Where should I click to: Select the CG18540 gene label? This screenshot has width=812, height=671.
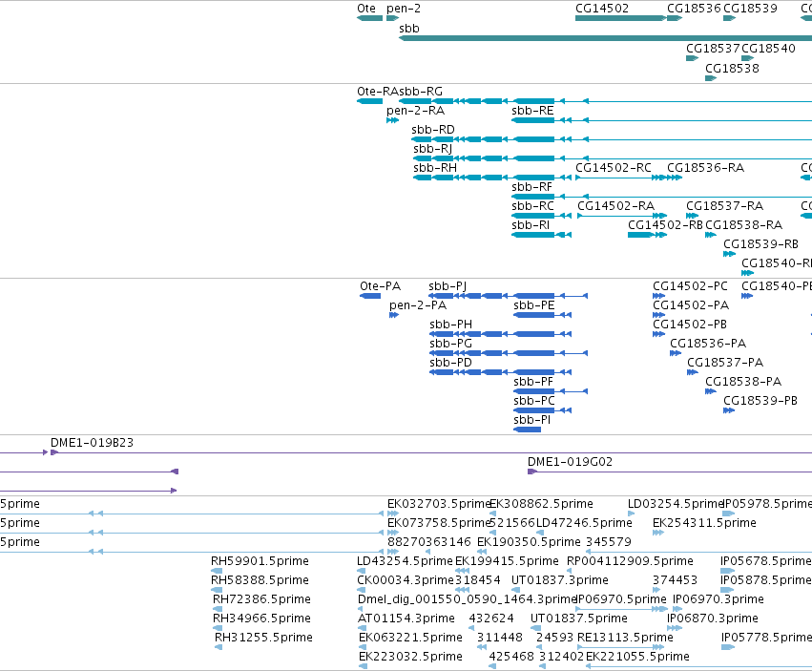click(768, 48)
